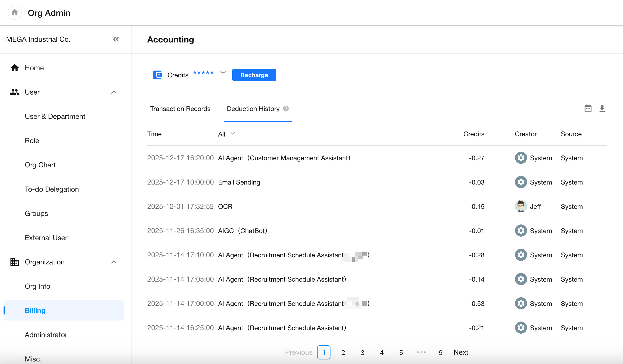Viewport: 623px width, 364px height.
Task: Click Jeff's avatar in the OCR row
Action: tap(521, 207)
